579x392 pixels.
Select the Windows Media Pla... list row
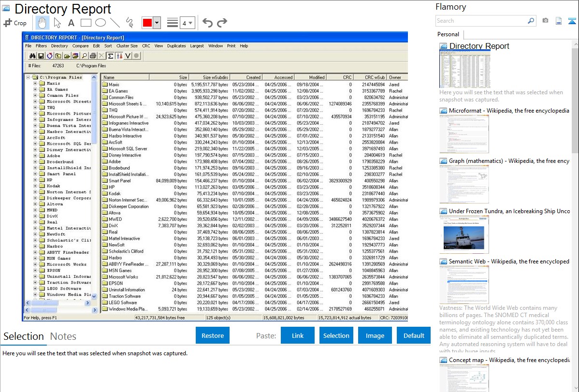[x=255, y=309]
